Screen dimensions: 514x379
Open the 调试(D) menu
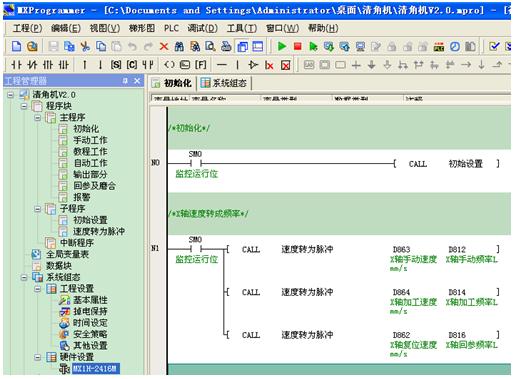(202, 28)
